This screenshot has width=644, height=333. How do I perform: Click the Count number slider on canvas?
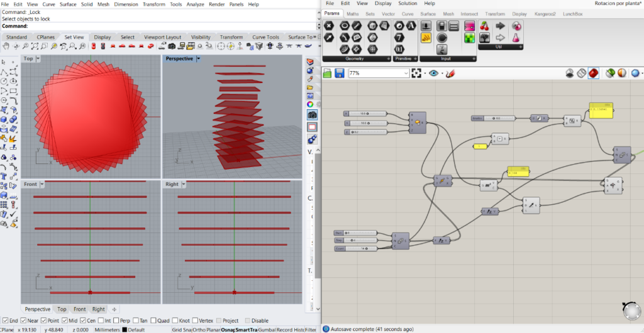tap(356, 249)
